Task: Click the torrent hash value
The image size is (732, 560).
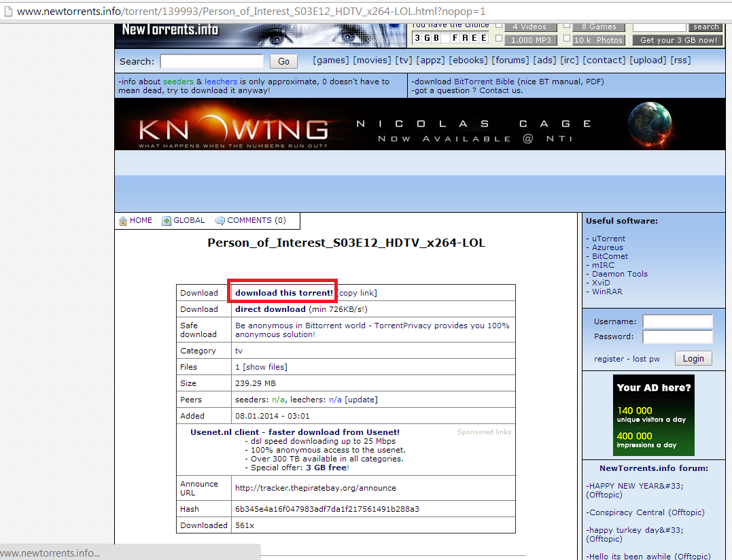Action: [327, 509]
